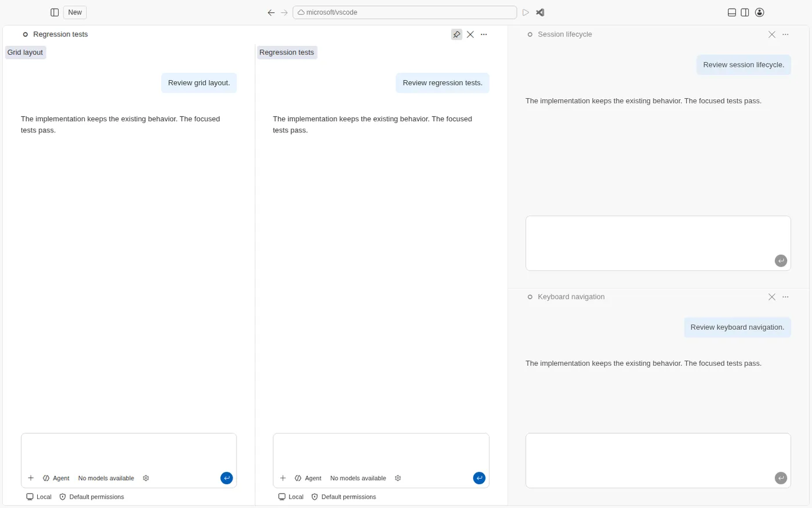Close the Session lifecycle panel
The width and height of the screenshot is (812, 508).
tap(772, 34)
